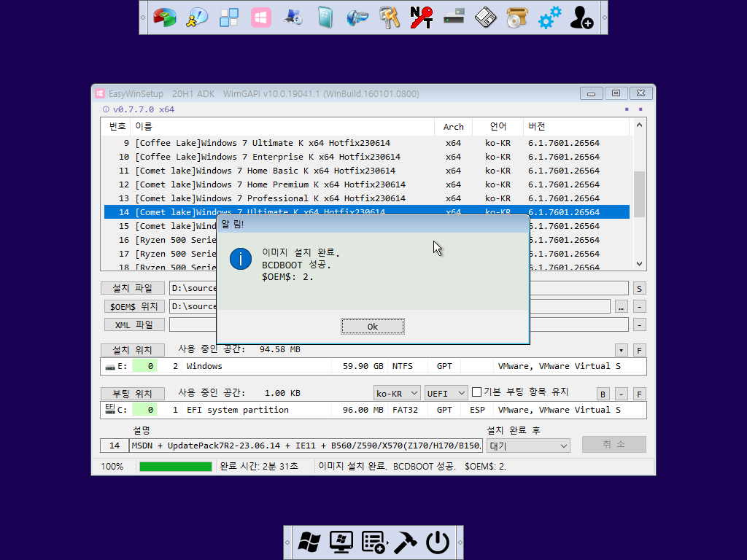Click the image number field showing 14
This screenshot has height=560, width=747.
(x=115, y=446)
